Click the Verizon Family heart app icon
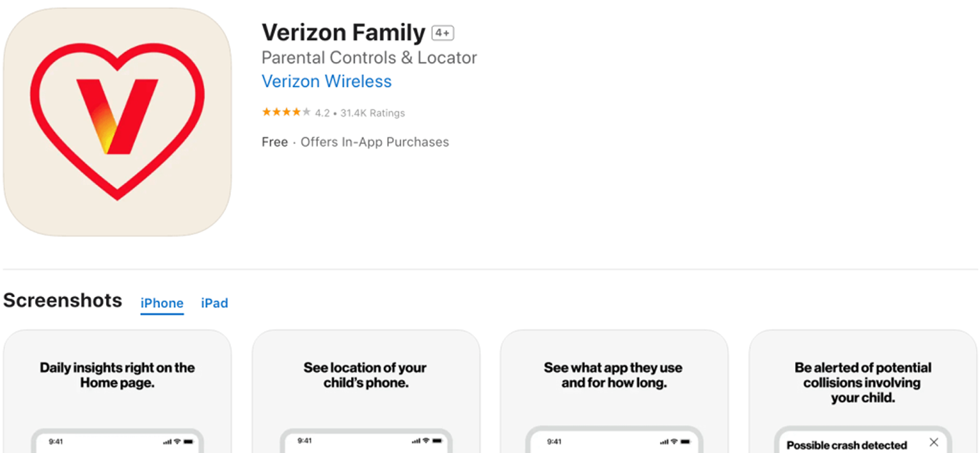This screenshot has width=980, height=453. click(x=117, y=121)
